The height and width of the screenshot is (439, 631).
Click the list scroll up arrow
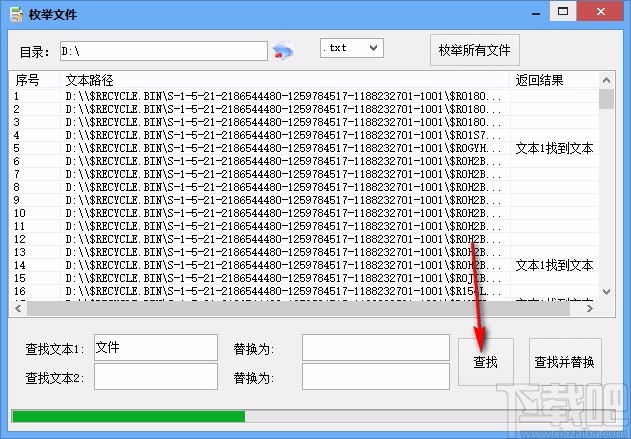click(x=606, y=80)
